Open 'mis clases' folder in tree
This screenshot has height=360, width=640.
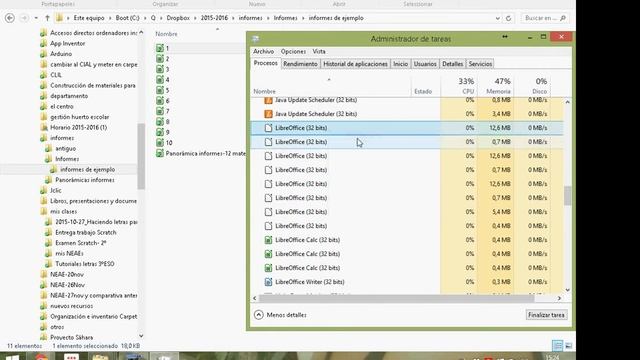[x=63, y=211]
